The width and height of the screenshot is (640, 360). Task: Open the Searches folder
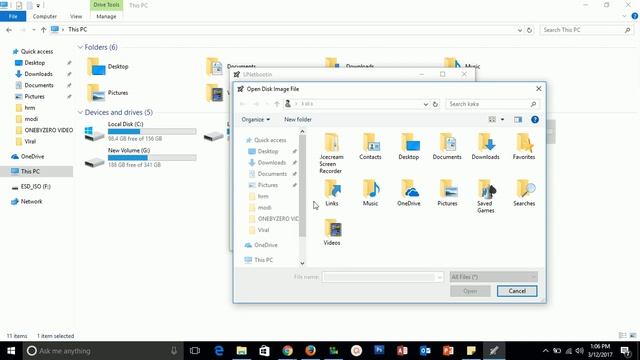524,193
